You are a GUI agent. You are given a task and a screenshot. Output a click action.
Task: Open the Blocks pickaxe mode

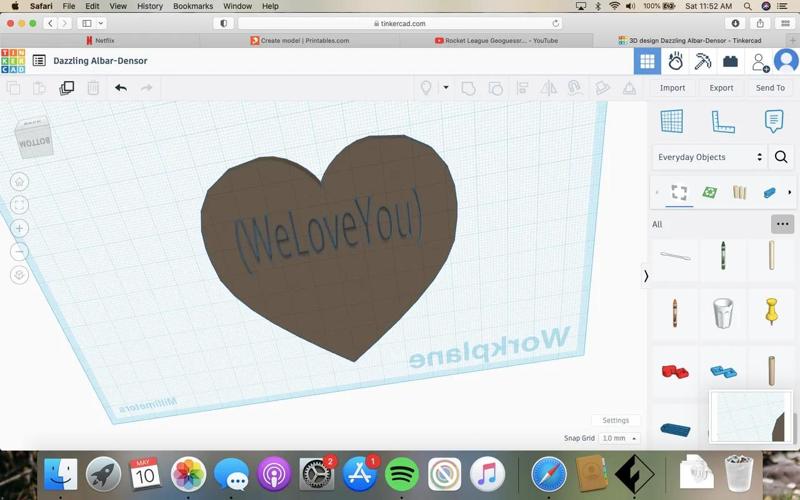[703, 61]
